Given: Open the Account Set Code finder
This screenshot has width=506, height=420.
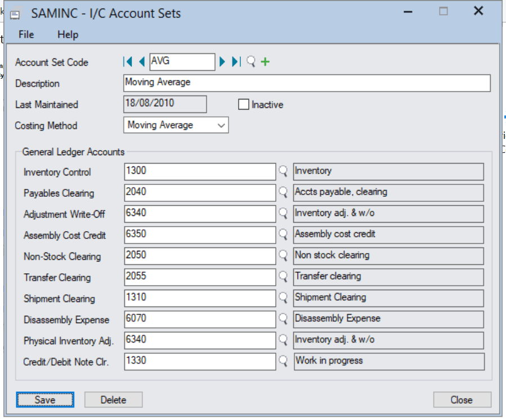Looking at the screenshot, I should point(249,62).
